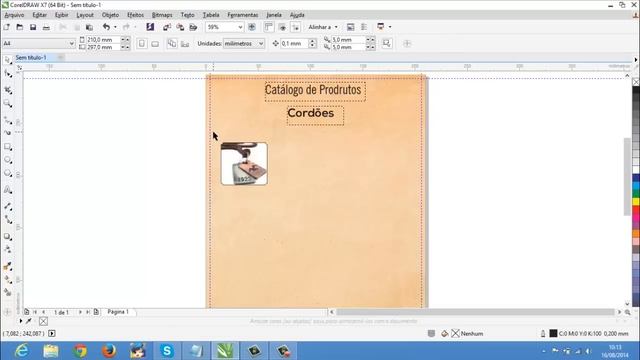Click the key pendant thumbnail image
Screen dimensions: 640x360
[244, 164]
